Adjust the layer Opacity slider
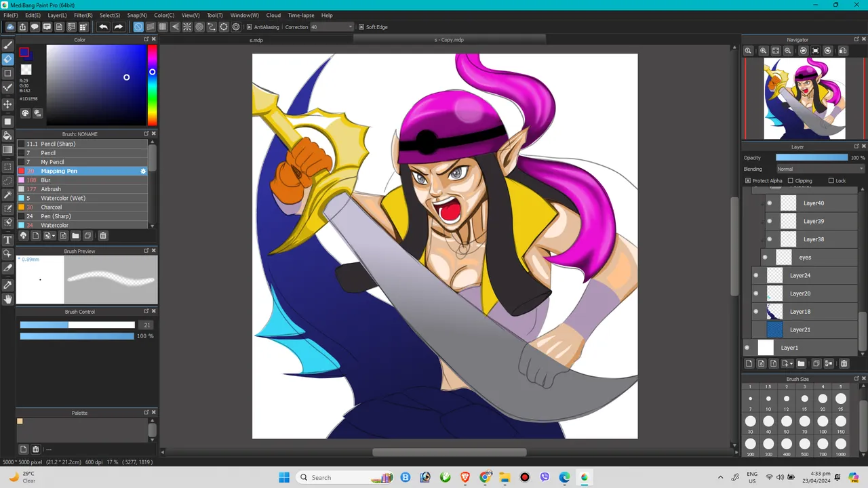The image size is (868, 488). click(812, 157)
